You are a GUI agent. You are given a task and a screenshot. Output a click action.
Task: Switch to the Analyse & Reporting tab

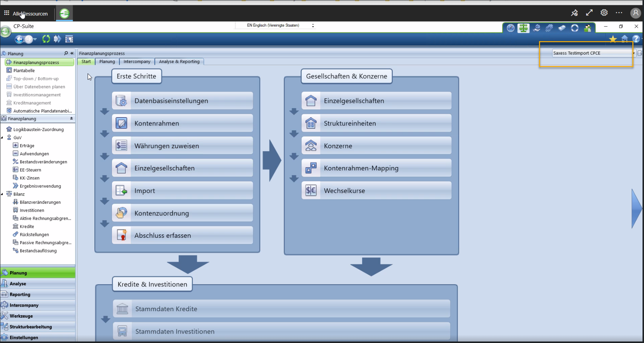179,62
